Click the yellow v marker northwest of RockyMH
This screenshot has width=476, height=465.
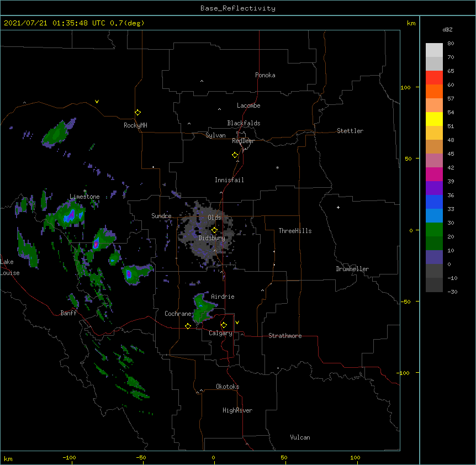(x=97, y=102)
